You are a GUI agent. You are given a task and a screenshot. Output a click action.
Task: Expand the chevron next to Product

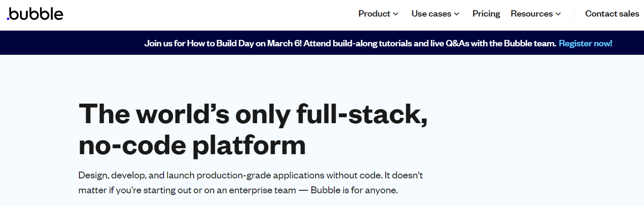[x=396, y=14]
